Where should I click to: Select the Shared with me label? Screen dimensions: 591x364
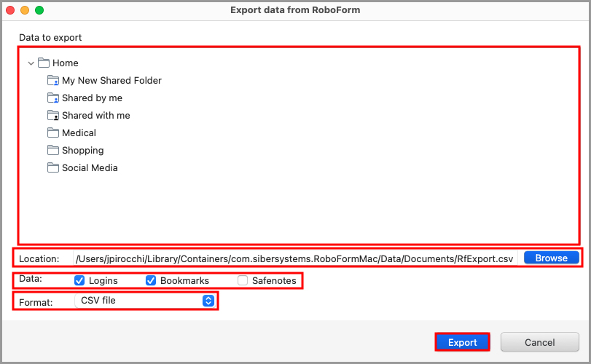(95, 115)
